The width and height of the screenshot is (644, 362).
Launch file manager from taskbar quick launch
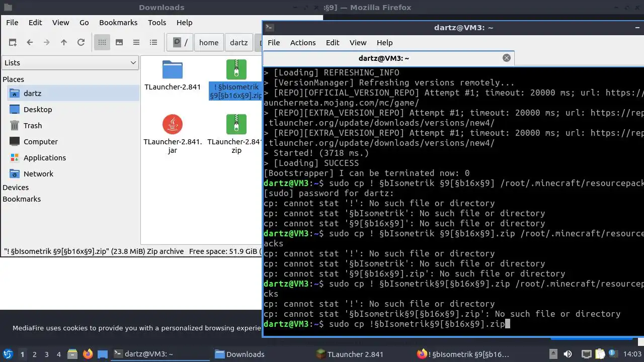point(72,354)
